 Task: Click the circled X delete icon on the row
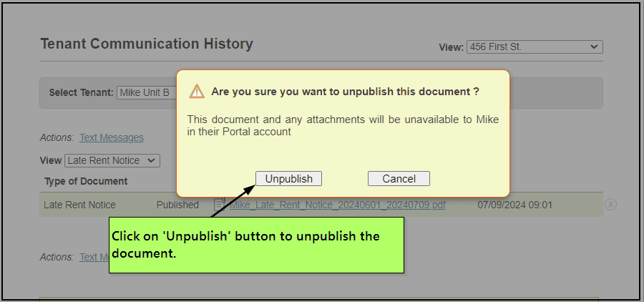610,205
